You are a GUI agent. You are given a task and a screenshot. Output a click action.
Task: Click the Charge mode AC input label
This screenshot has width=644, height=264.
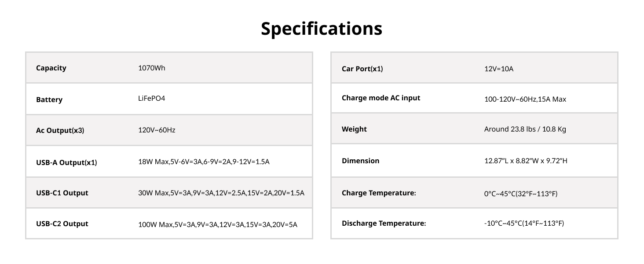[x=381, y=98]
